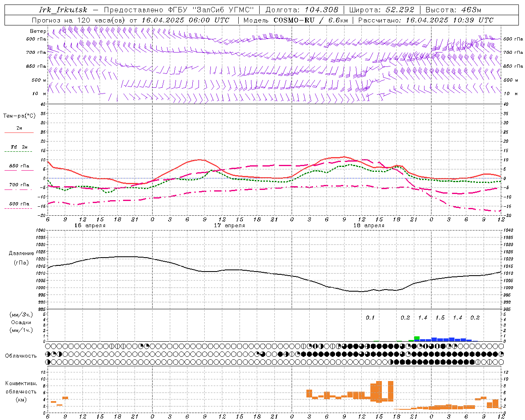Screen dimensions: 525x420
Task: Select the 'Широта: 52.292' header value
Action: tap(382, 10)
